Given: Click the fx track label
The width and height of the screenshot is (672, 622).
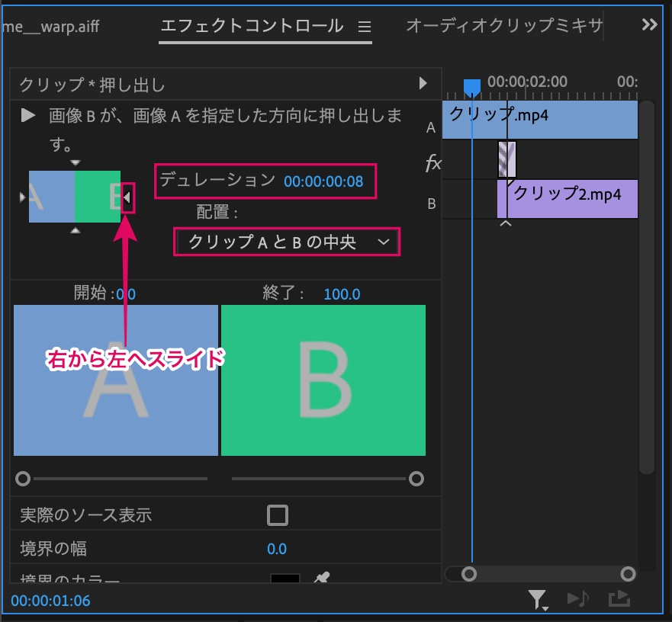Looking at the screenshot, I should [432, 163].
